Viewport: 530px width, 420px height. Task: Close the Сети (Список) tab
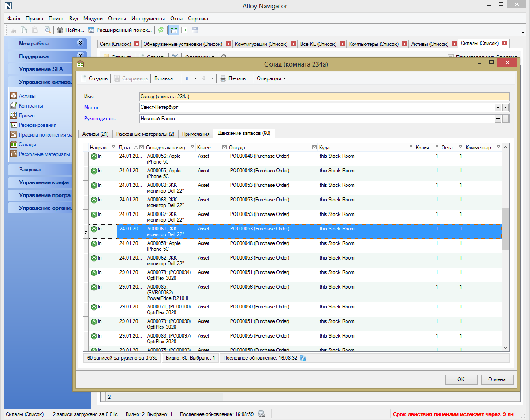pyautogui.click(x=137, y=44)
